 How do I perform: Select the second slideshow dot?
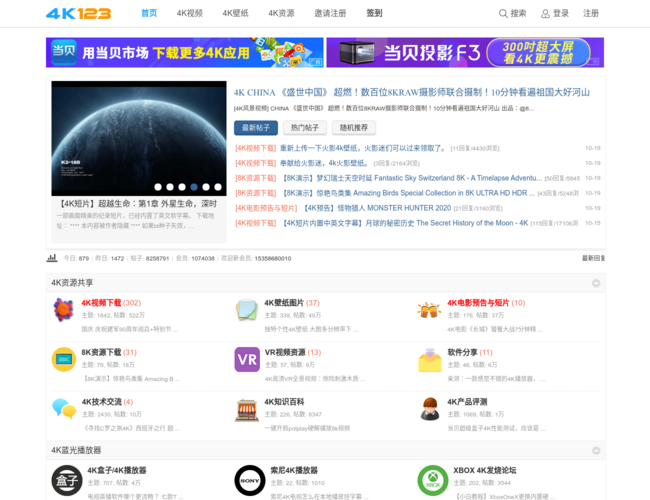[x=170, y=187]
